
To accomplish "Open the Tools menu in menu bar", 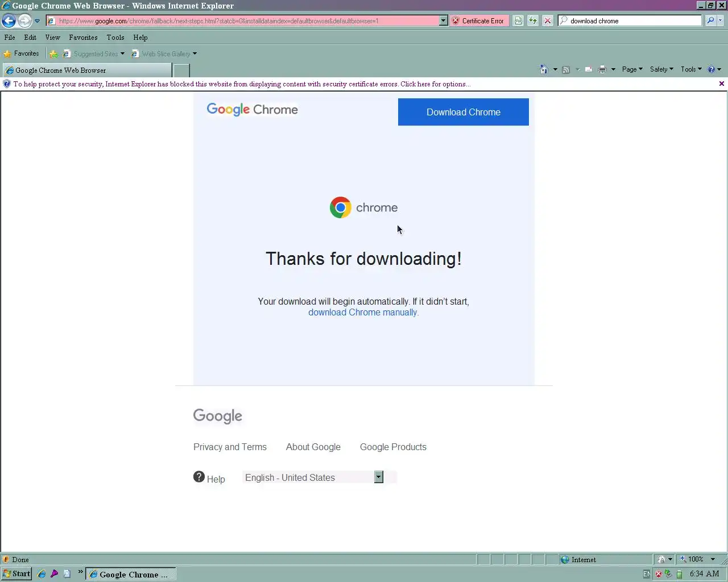I will click(115, 38).
